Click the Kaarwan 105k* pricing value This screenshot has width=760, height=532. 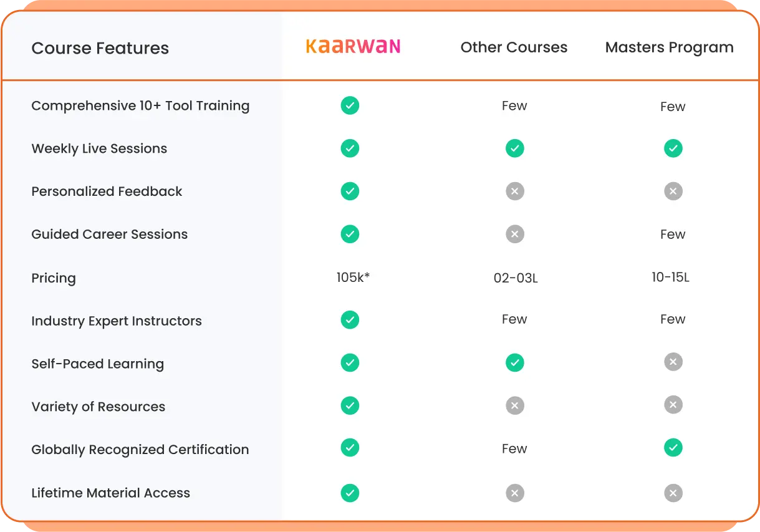tap(353, 278)
